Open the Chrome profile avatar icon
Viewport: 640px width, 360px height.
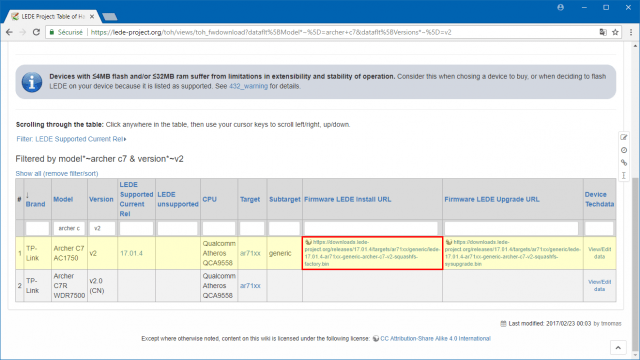coord(560,7)
